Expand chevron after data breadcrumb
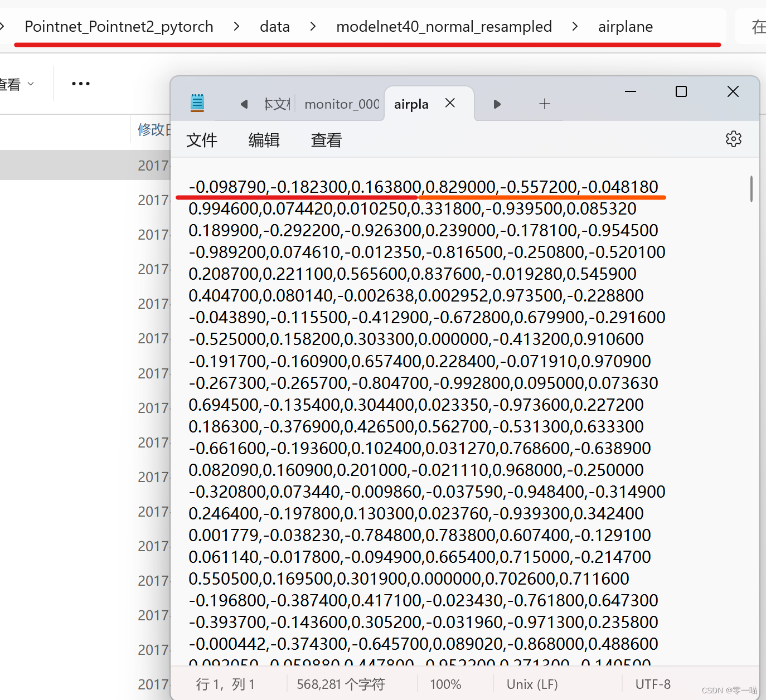 pos(313,26)
